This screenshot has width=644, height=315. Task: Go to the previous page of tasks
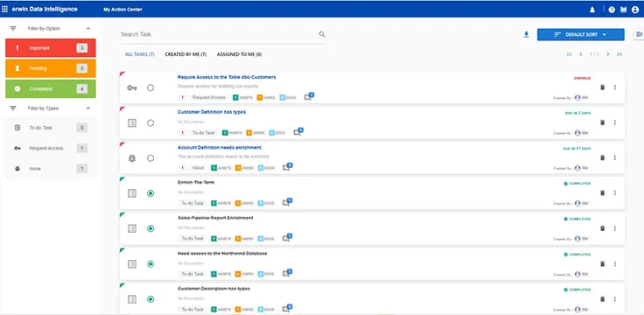581,54
